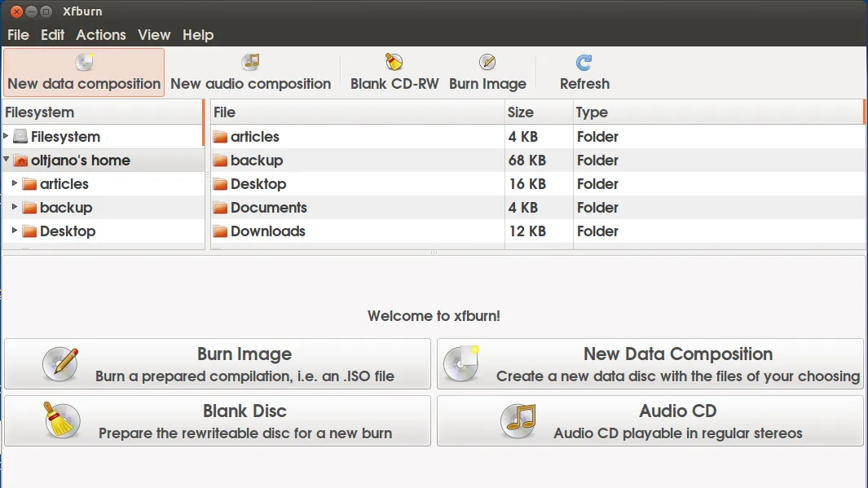
Task: Click the New audio composition toolbar icon
Action: [250, 62]
